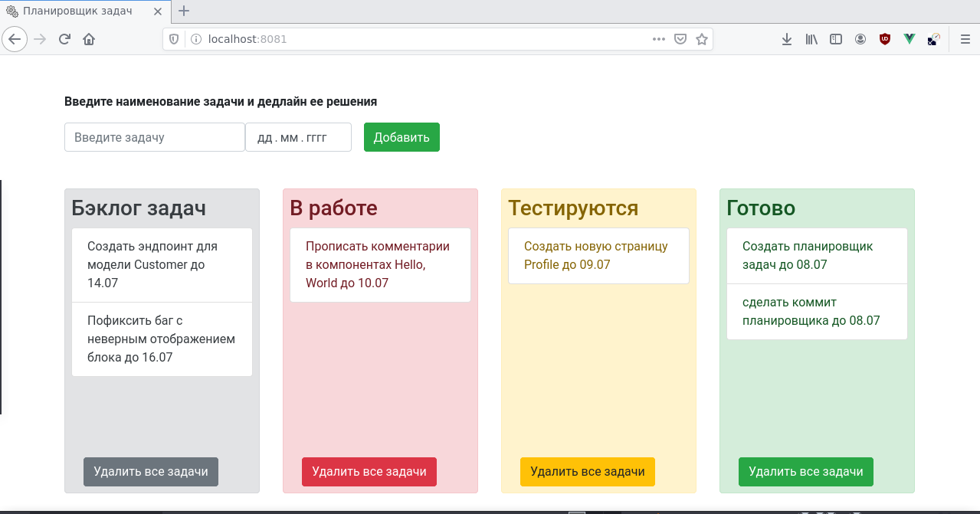This screenshot has width=980, height=514.
Task: Open the Downloads panel in Firefox
Action: point(786,39)
